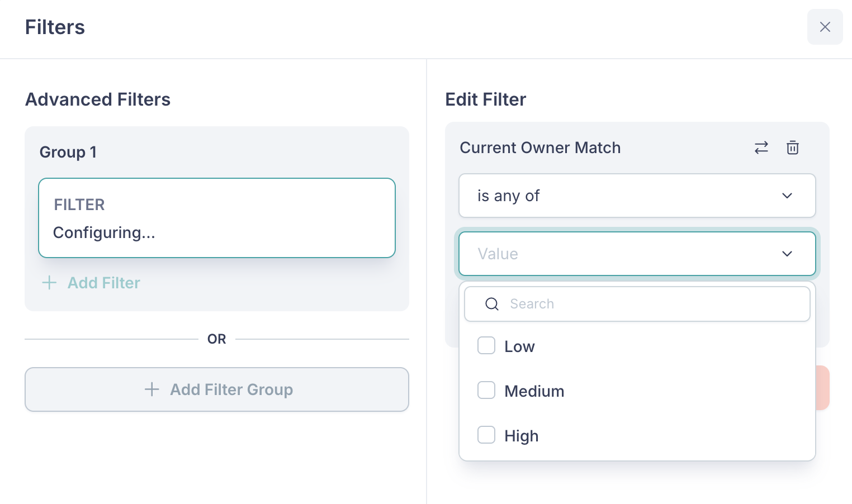Click the Add Filter link
852x504 pixels.
click(103, 283)
